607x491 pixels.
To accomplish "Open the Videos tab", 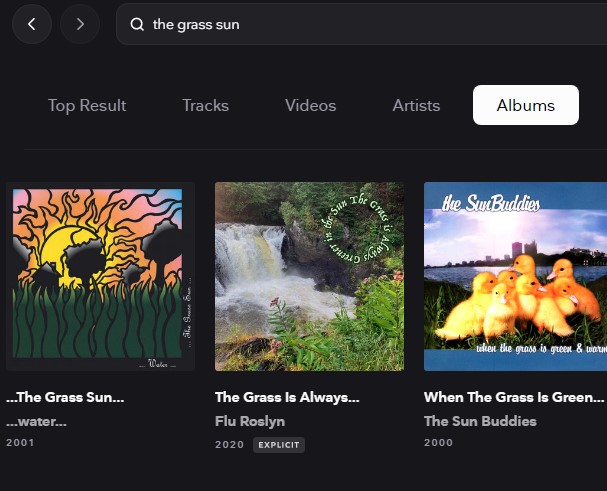I will [310, 105].
